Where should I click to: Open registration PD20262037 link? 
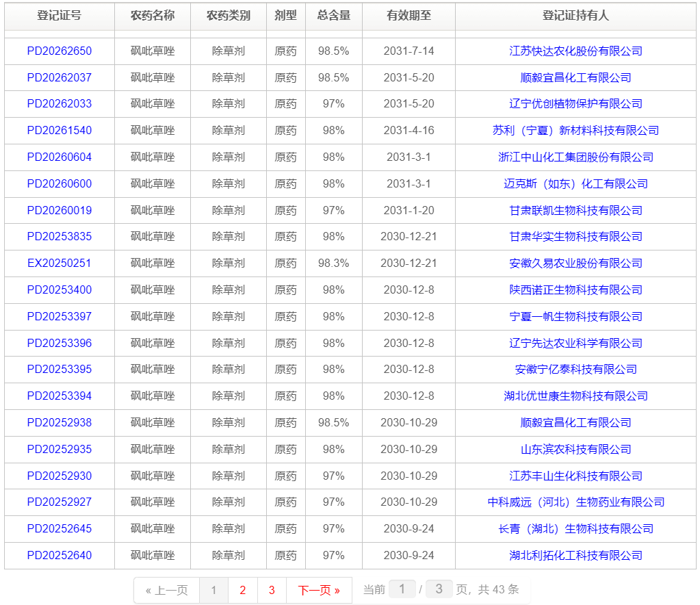pyautogui.click(x=60, y=78)
